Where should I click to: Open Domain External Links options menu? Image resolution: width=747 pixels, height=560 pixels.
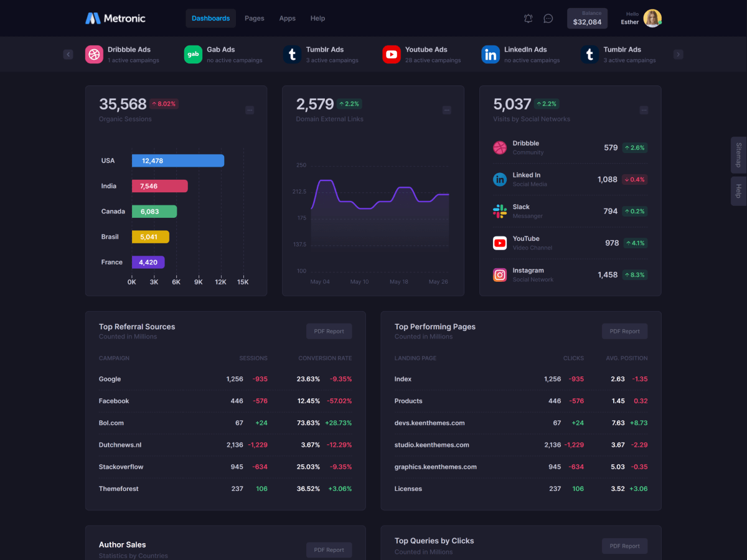click(447, 110)
